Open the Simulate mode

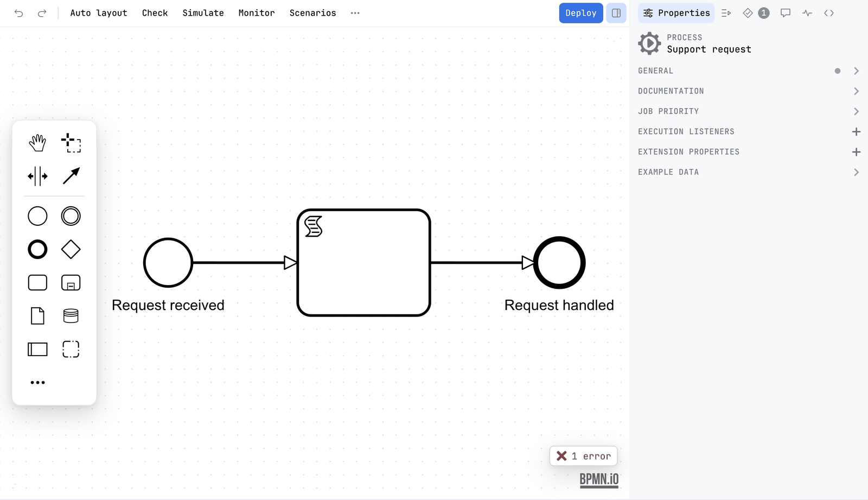pos(203,13)
